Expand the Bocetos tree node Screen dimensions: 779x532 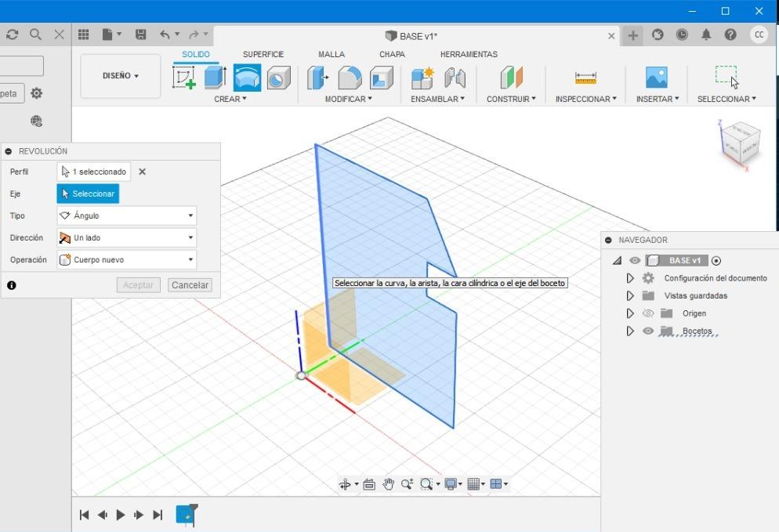pyautogui.click(x=630, y=331)
